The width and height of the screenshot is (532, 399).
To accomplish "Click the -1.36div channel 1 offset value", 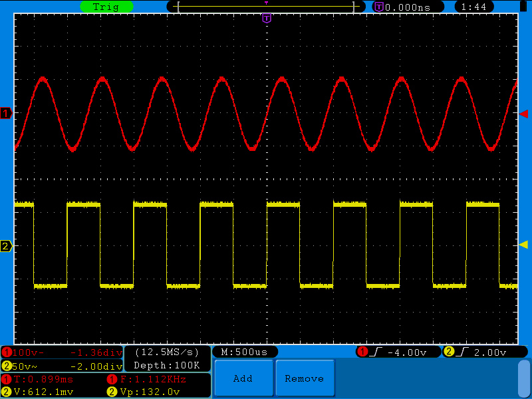I will pos(96,352).
